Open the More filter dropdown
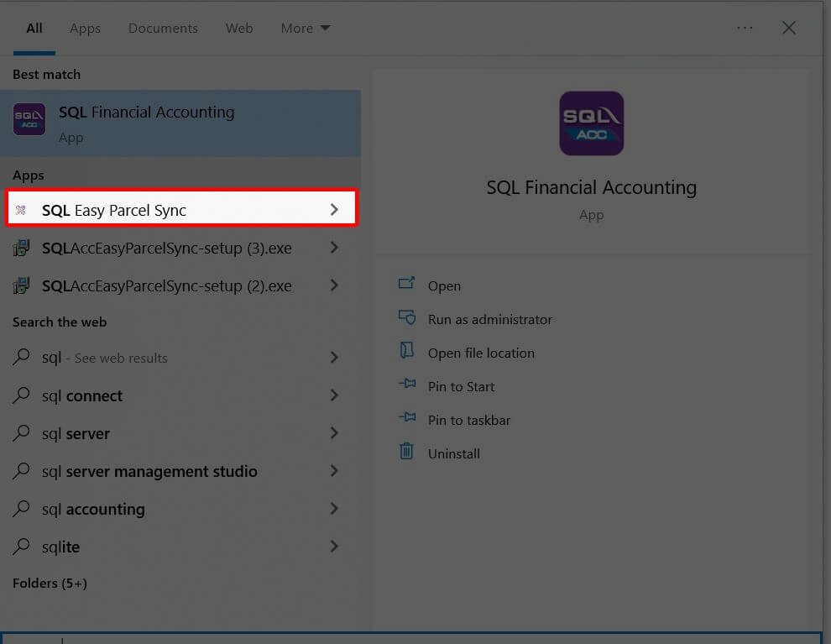The width and height of the screenshot is (831, 644). click(306, 28)
